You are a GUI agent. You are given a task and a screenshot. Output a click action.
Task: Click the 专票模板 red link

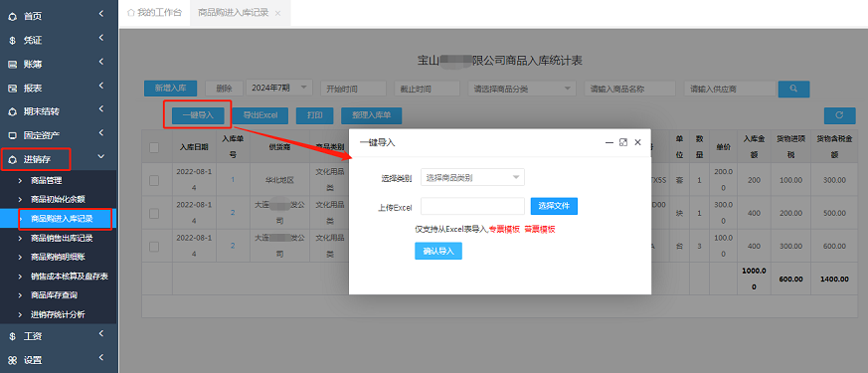504,229
